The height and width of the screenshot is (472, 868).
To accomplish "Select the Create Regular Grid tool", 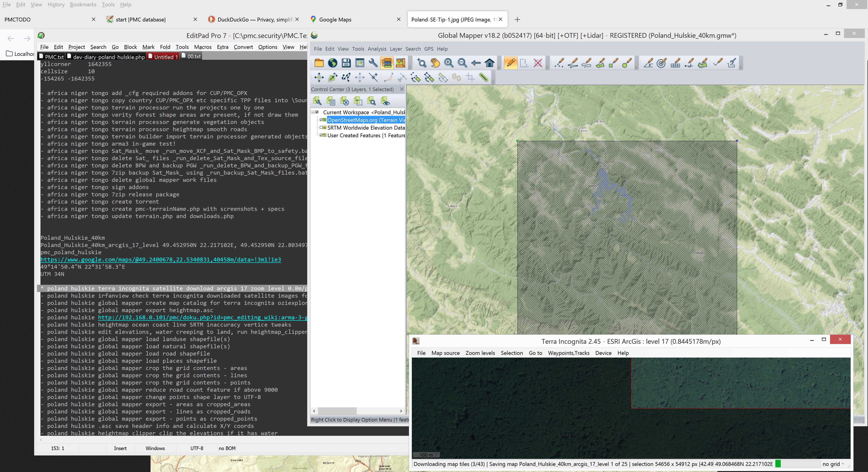I will click(675, 63).
